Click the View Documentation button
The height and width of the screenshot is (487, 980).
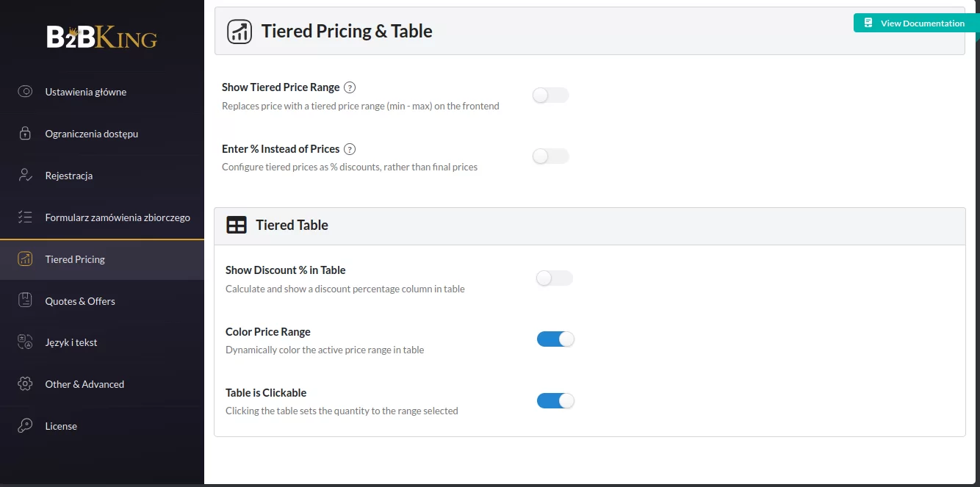click(x=915, y=24)
